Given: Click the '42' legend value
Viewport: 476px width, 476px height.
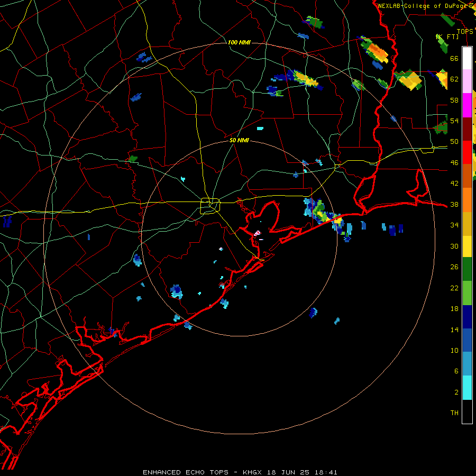Looking at the screenshot, I should point(454,183).
